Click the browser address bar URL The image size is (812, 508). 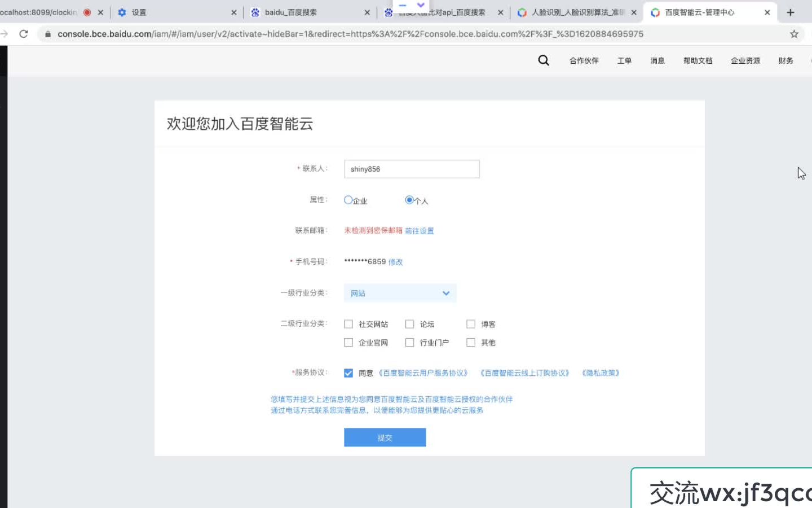350,34
